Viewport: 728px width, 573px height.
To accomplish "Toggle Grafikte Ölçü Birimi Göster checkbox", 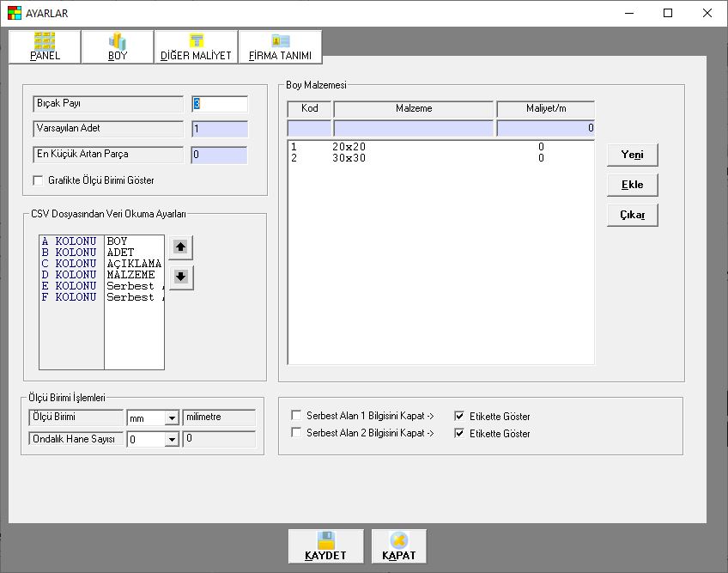I will click(x=38, y=180).
